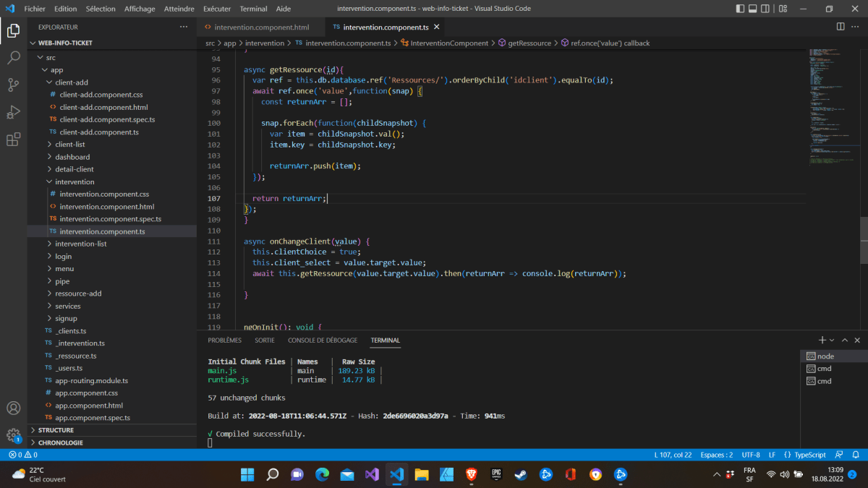Click the feedback icon in status bar
Screen dimensions: 868x488
839,455
